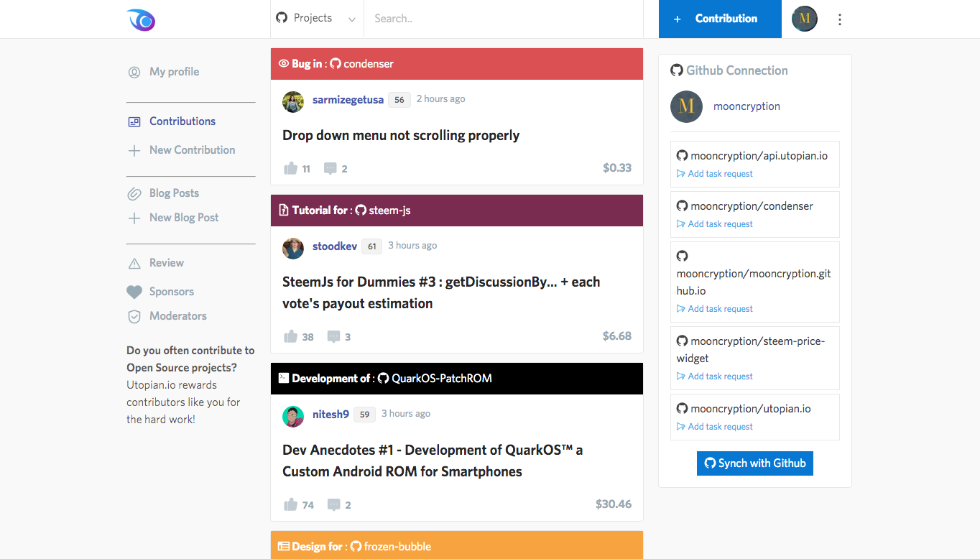Click the Search input field

503,19
